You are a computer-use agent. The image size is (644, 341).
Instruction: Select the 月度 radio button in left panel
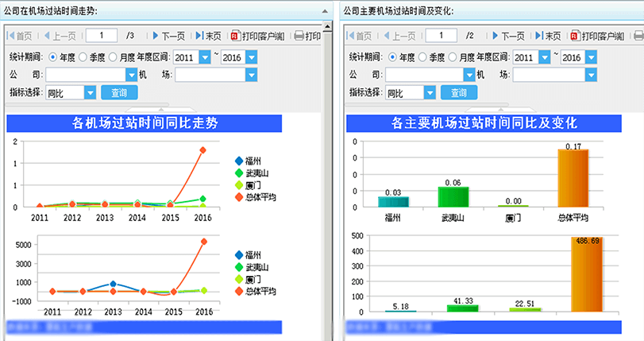point(112,57)
